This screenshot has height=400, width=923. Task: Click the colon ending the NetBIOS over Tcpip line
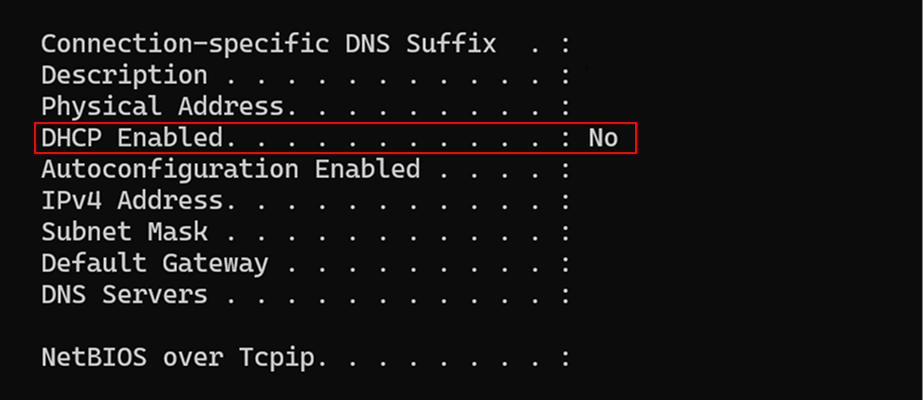click(566, 359)
